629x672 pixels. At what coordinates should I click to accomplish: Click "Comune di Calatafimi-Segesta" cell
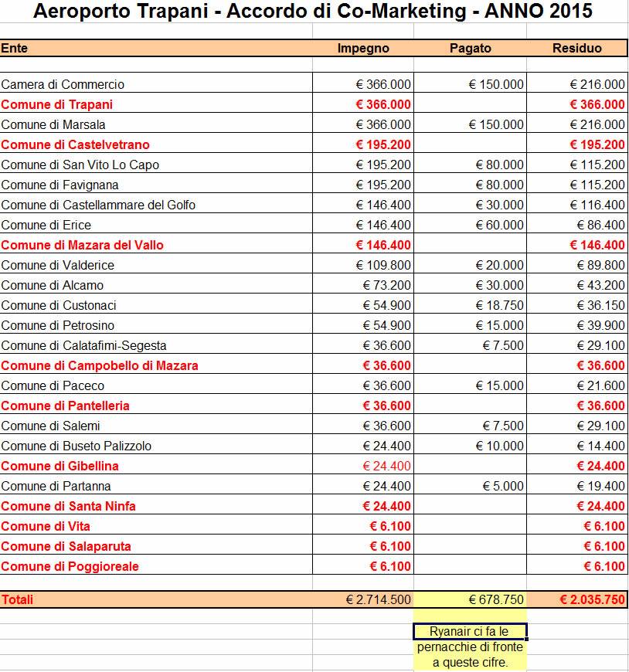[x=83, y=345]
